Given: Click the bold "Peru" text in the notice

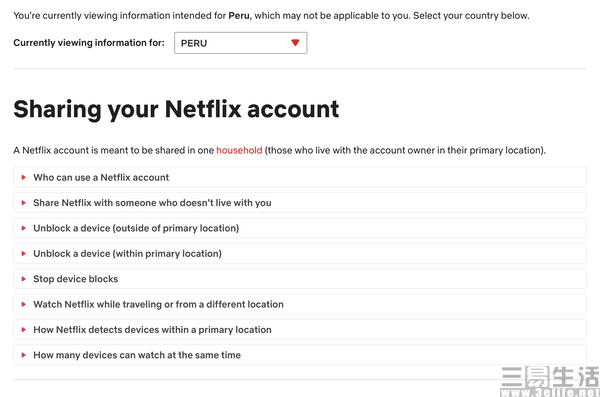Looking at the screenshot, I should coord(239,16).
